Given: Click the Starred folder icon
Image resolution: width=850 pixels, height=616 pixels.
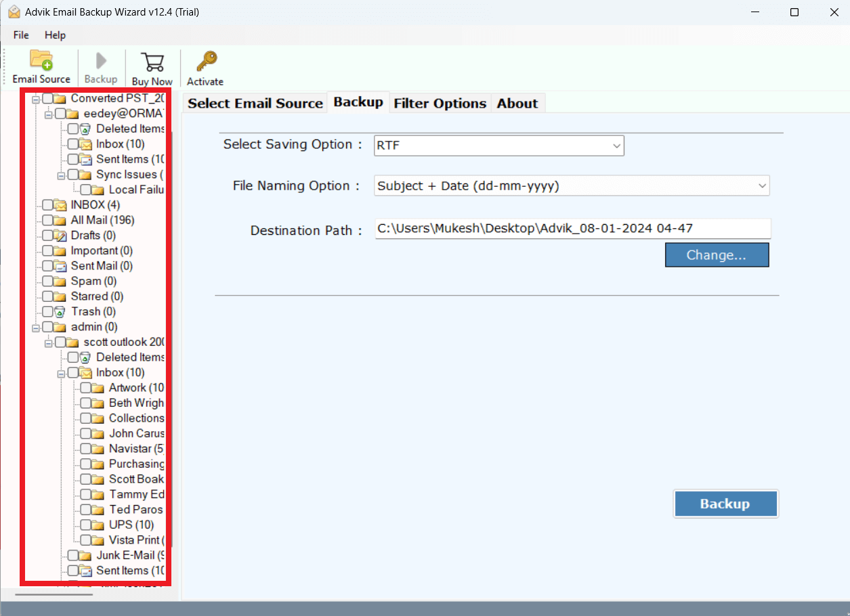Looking at the screenshot, I should point(60,296).
